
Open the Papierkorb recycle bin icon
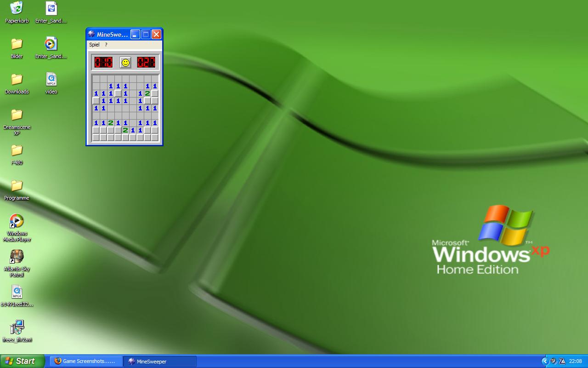pos(17,8)
